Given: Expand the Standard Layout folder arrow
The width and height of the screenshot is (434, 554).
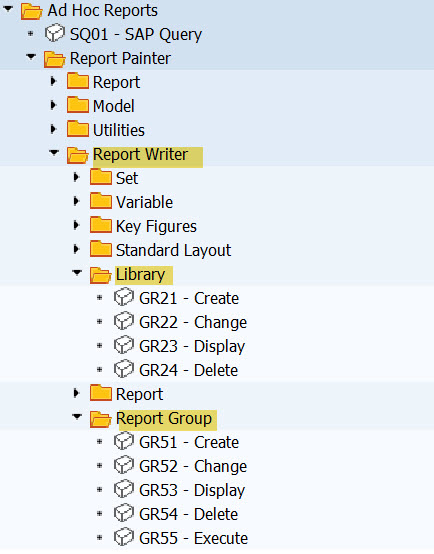Looking at the screenshot, I should [76, 249].
